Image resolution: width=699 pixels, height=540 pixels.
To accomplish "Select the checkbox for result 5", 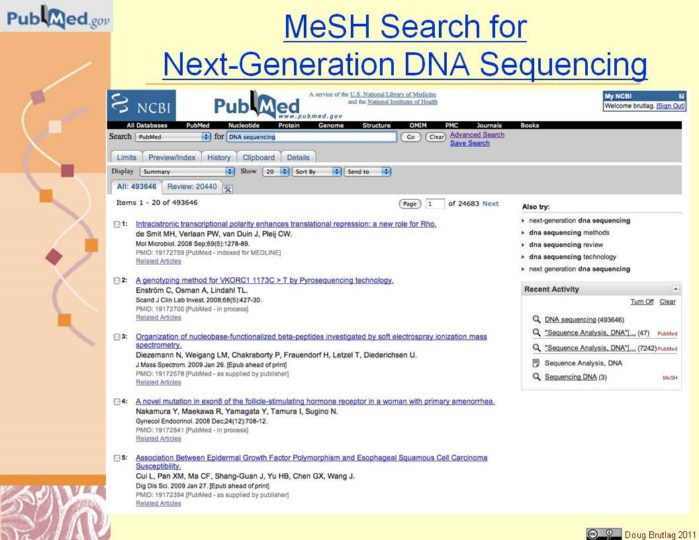I will [x=118, y=458].
